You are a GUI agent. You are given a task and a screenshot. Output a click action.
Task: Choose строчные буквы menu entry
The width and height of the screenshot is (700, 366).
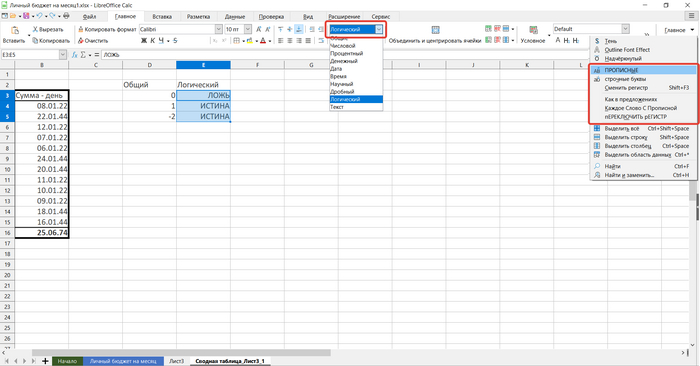point(643,79)
